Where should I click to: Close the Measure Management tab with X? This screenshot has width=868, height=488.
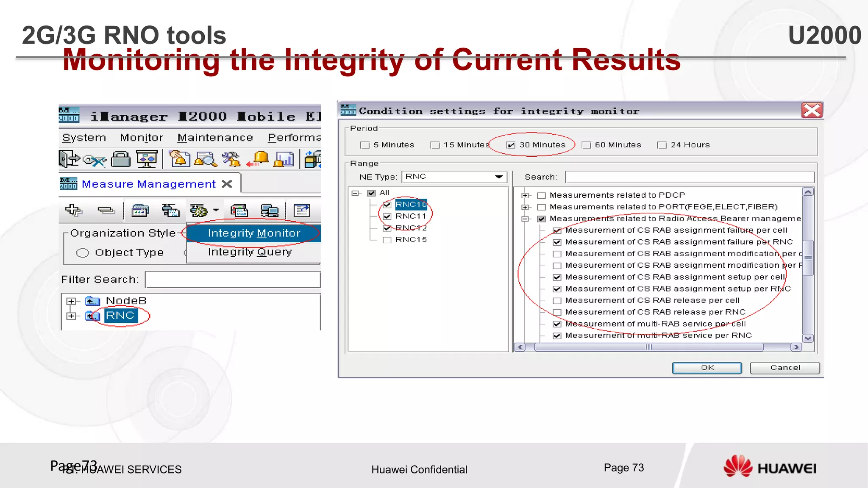point(227,184)
